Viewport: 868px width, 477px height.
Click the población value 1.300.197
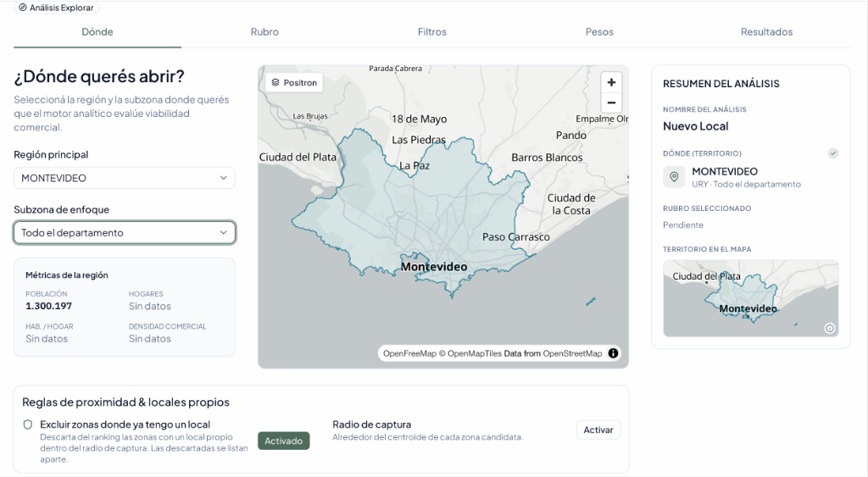tap(48, 306)
